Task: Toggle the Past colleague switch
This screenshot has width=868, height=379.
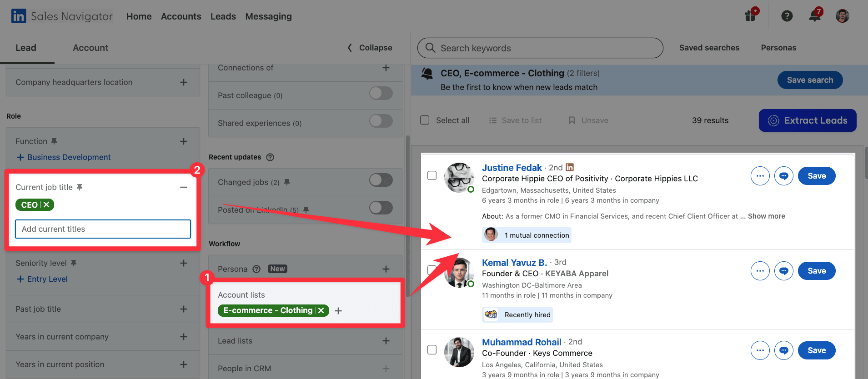Action: point(381,94)
